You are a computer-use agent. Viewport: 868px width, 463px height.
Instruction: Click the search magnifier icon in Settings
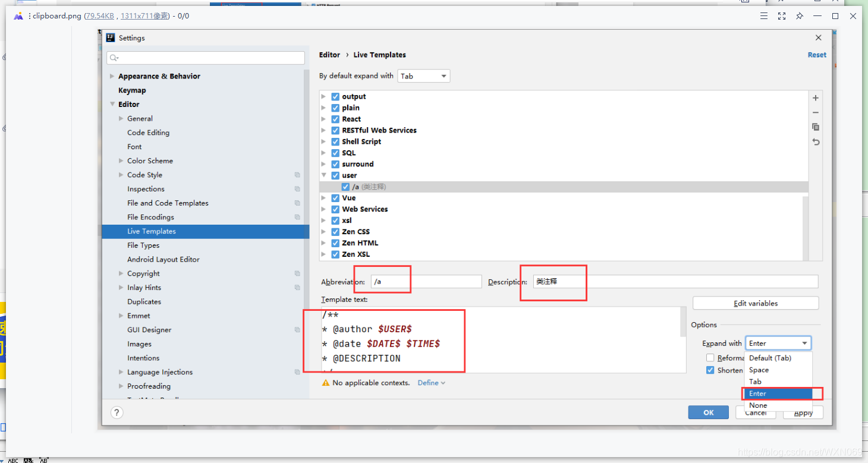114,58
